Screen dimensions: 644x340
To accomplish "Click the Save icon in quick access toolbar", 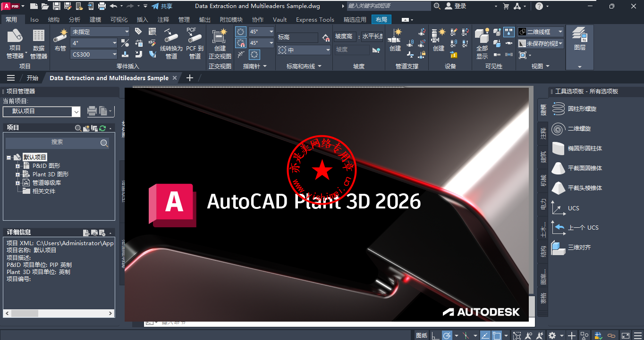I will [x=57, y=6].
